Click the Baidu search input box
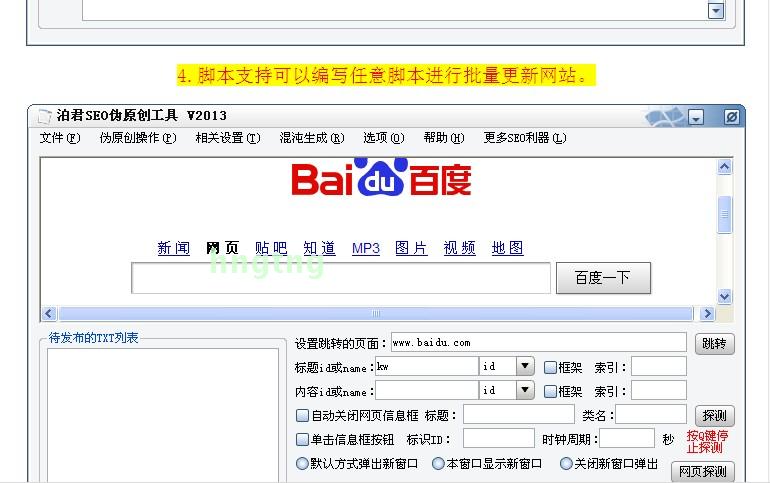The height and width of the screenshot is (483, 770). (341, 278)
